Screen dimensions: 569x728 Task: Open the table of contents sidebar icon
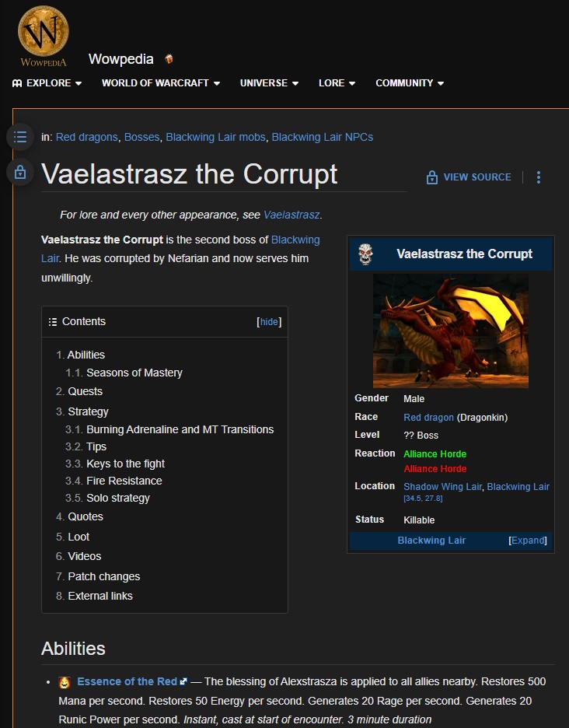(20, 137)
